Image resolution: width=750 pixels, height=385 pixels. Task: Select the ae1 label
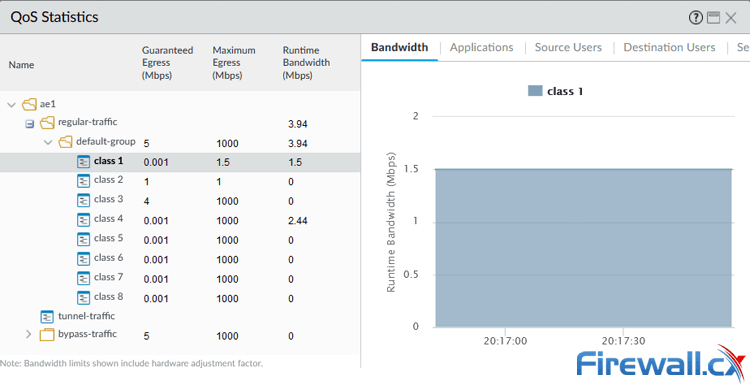click(48, 104)
